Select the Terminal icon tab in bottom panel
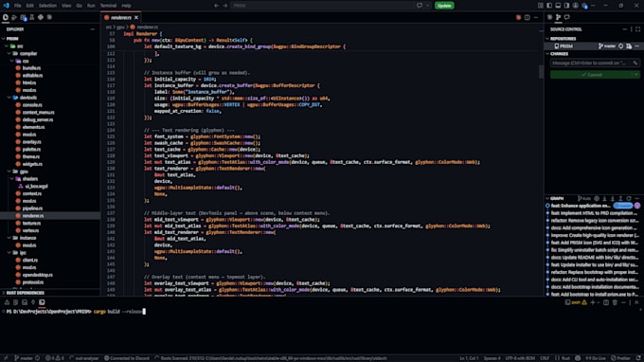The image size is (644, 362). (42, 302)
